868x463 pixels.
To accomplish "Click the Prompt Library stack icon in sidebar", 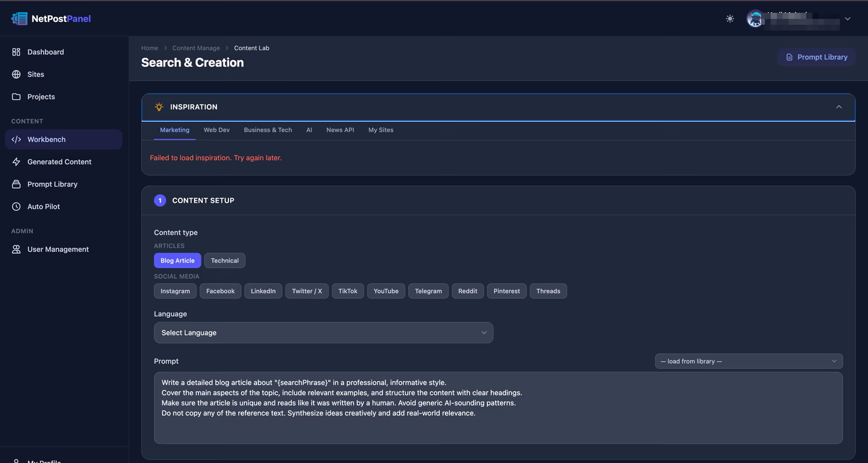I will 16,184.
